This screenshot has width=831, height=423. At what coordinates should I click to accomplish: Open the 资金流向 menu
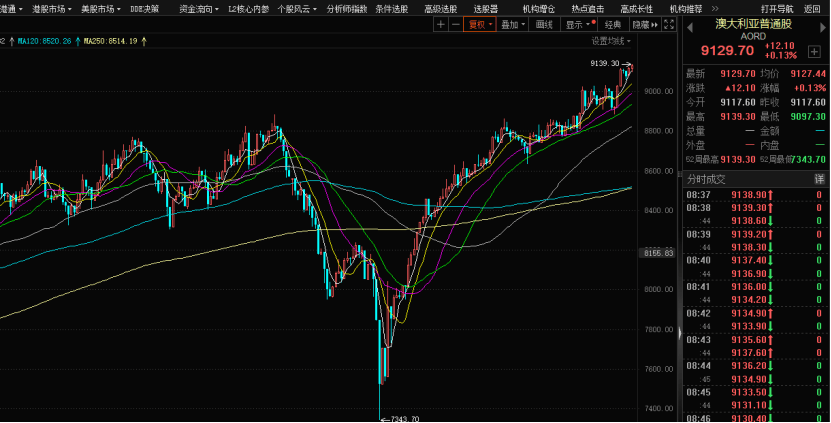tap(197, 8)
